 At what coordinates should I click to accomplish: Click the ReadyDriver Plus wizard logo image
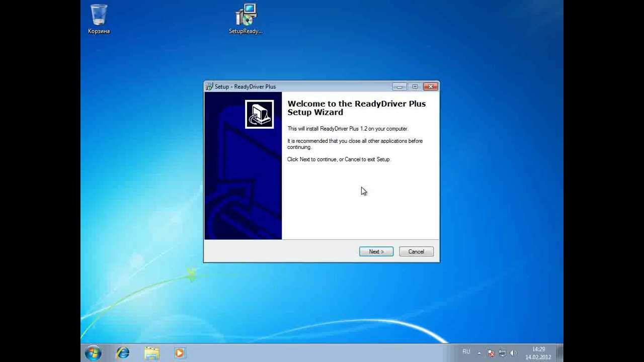click(260, 114)
